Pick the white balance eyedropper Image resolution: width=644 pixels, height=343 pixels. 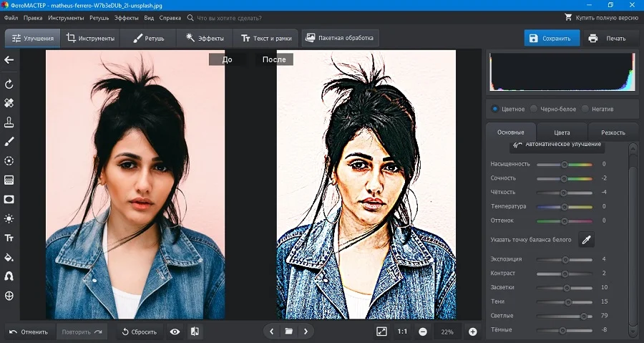tap(586, 240)
